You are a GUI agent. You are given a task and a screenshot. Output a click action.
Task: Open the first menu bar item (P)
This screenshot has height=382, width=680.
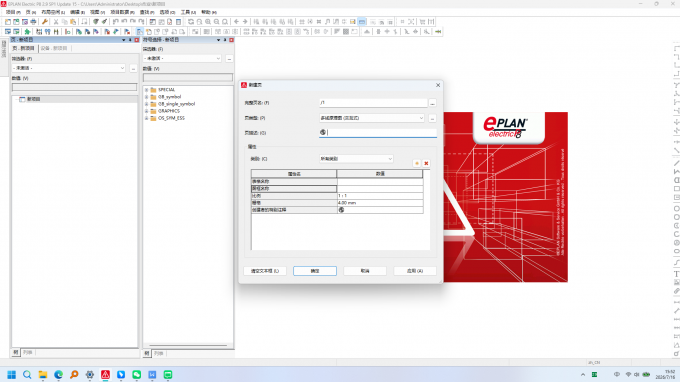tap(13, 12)
